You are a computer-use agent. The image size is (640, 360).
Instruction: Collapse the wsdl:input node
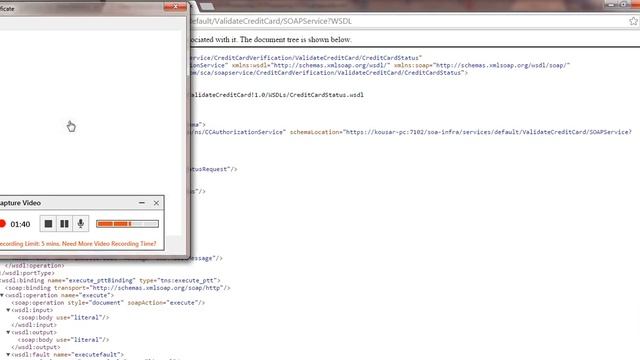pyautogui.click(x=8, y=310)
